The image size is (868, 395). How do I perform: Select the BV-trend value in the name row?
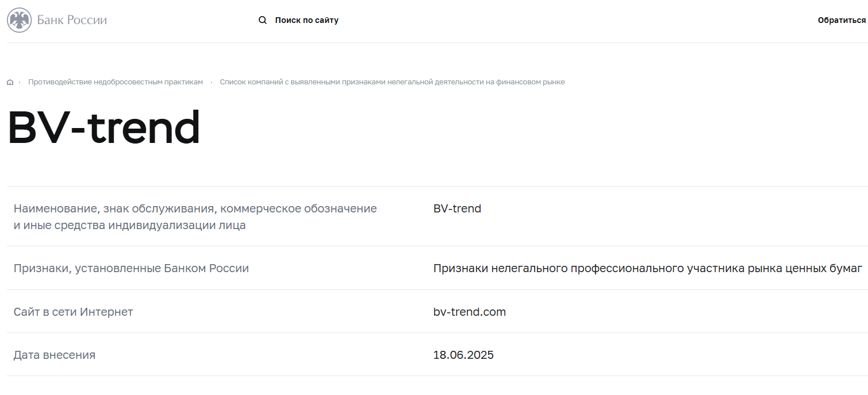tap(457, 208)
